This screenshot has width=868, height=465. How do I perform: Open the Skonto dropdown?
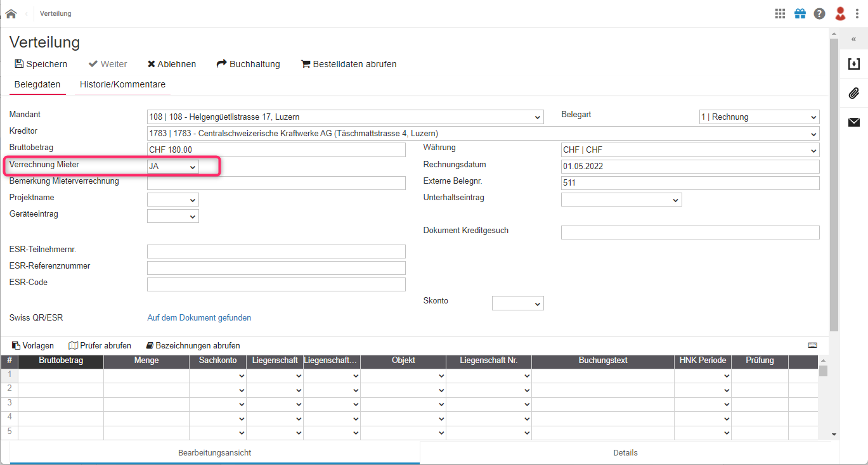point(517,303)
